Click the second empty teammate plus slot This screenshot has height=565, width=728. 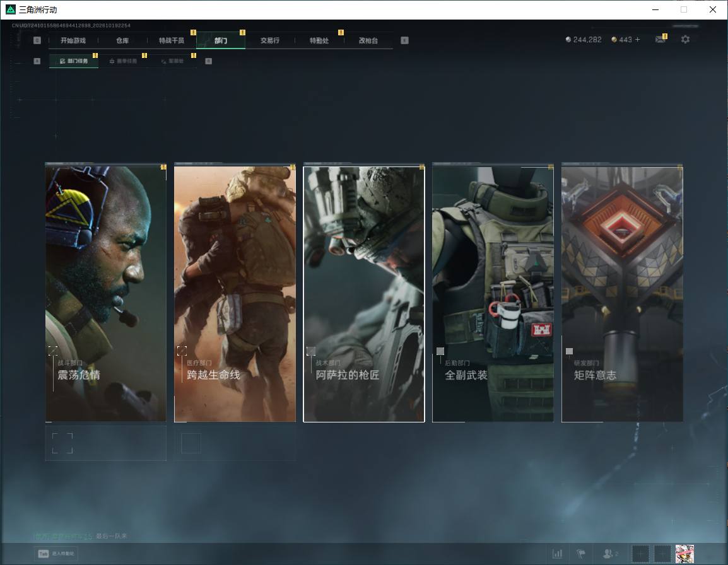point(662,554)
